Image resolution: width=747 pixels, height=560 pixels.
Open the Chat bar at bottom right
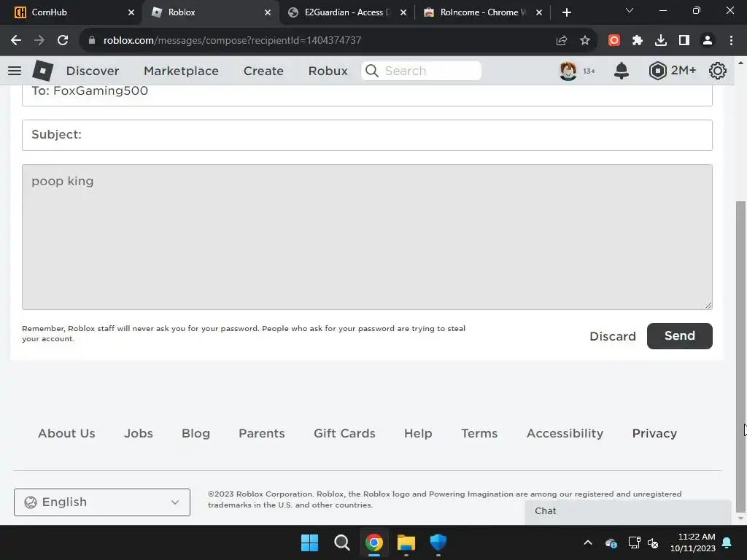point(628,511)
